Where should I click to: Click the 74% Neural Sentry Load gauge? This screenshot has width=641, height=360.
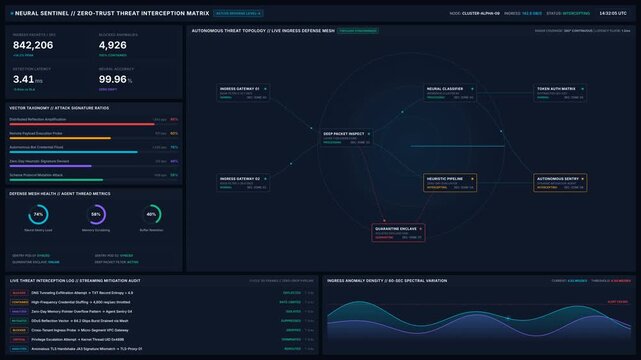coord(38,215)
